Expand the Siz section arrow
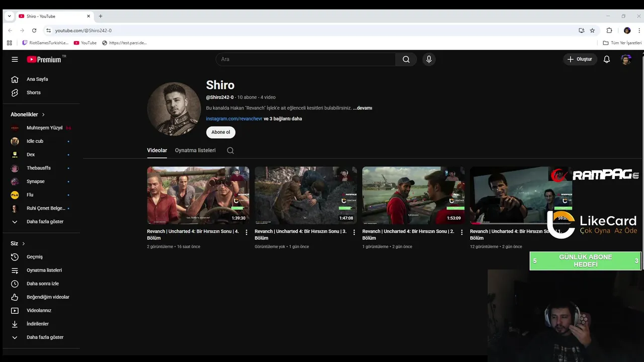644x362 pixels. [23, 244]
